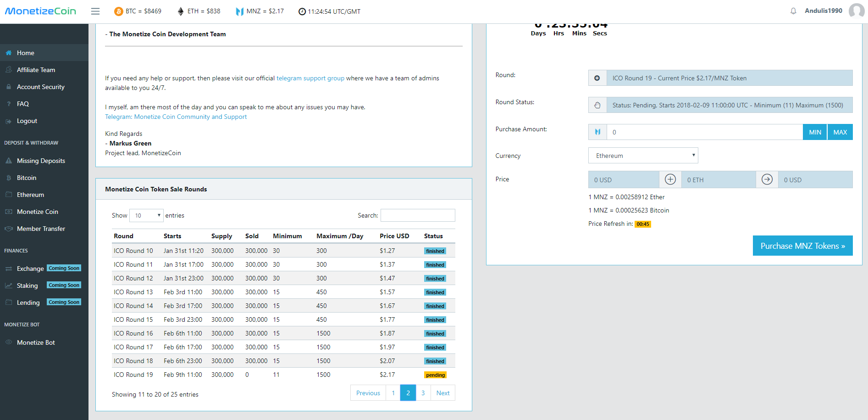Open Member Transfer menu item
The image size is (868, 420).
(x=41, y=229)
